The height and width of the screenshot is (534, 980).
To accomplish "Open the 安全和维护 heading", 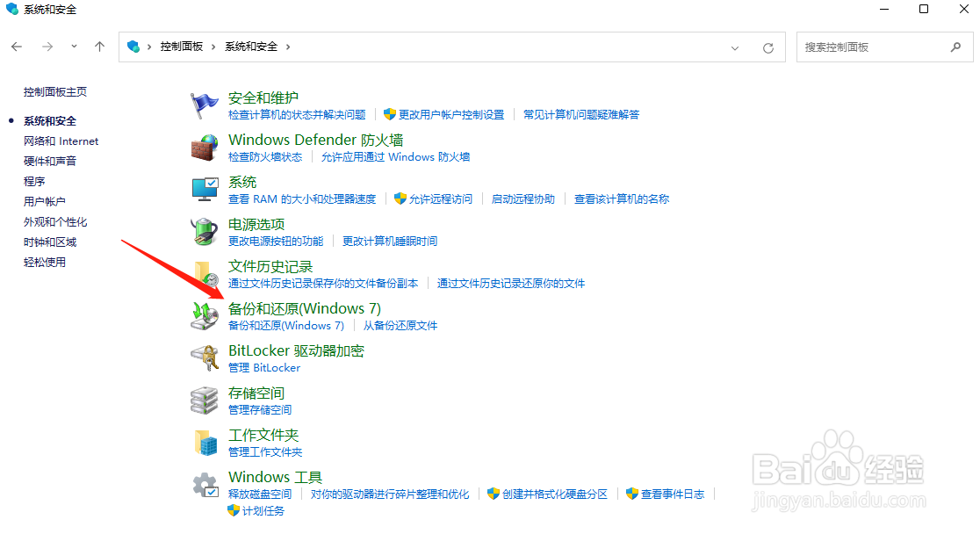I will click(263, 98).
